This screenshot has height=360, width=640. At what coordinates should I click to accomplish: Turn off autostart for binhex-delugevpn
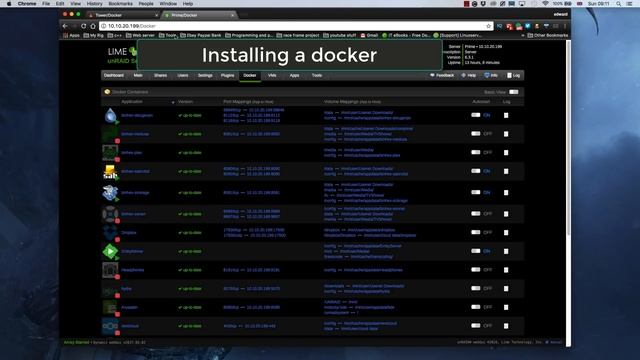(x=476, y=115)
